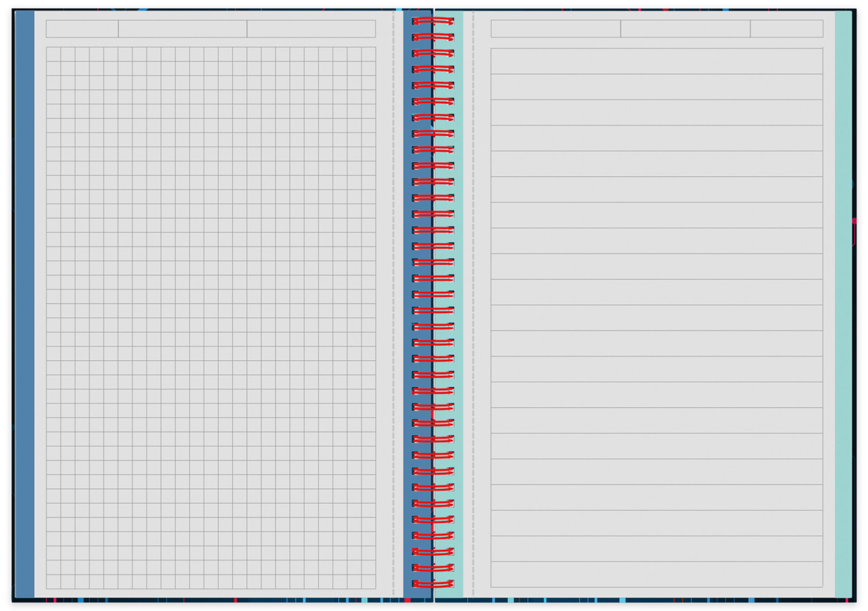Click the middle header cell on lined page
The width and height of the screenshot is (868, 611).
(685, 29)
